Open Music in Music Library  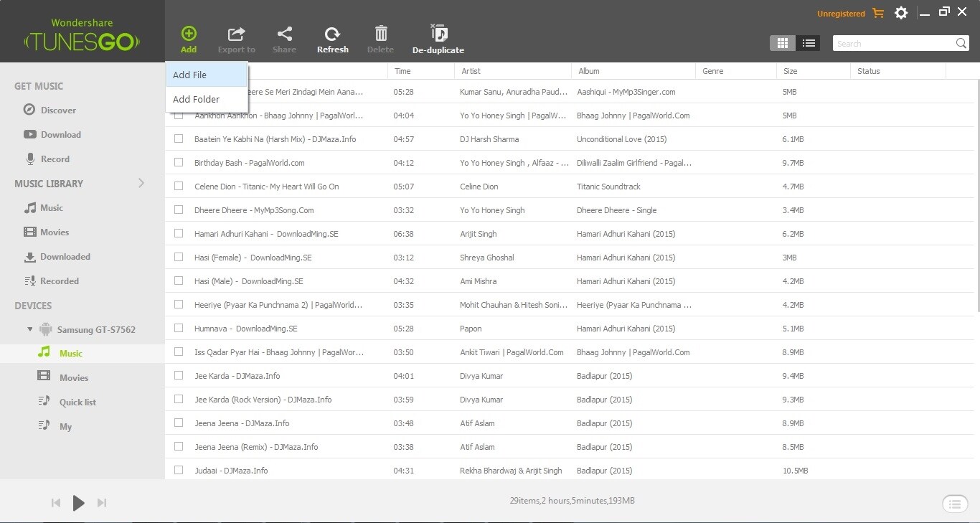coord(44,207)
